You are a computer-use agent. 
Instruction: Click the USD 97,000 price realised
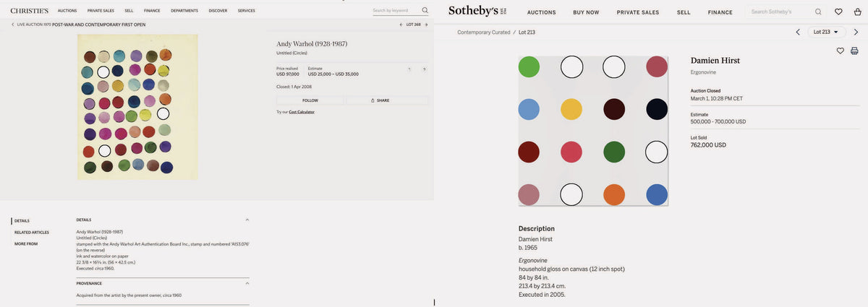point(288,74)
